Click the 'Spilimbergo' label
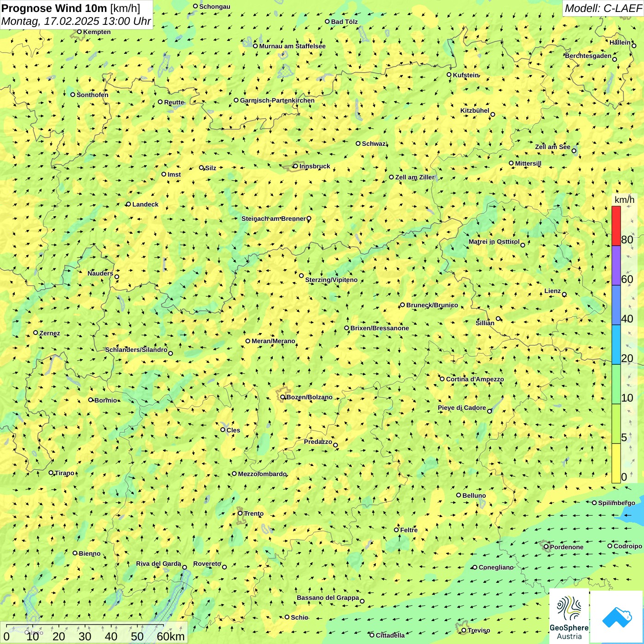The height and width of the screenshot is (644, 644). (616, 503)
